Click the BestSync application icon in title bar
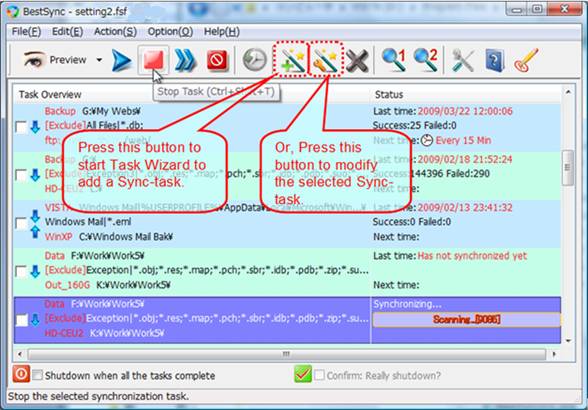The image size is (588, 410). pyautogui.click(x=13, y=11)
